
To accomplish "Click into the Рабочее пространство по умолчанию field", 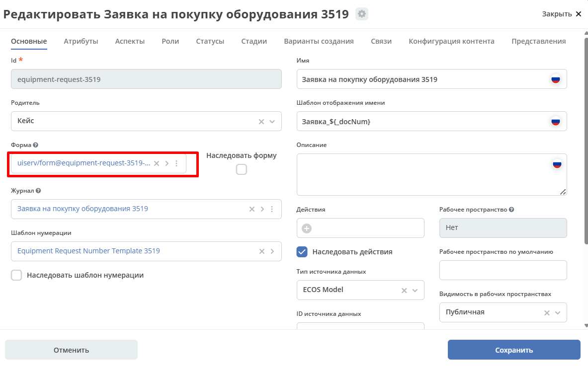I will (503, 270).
